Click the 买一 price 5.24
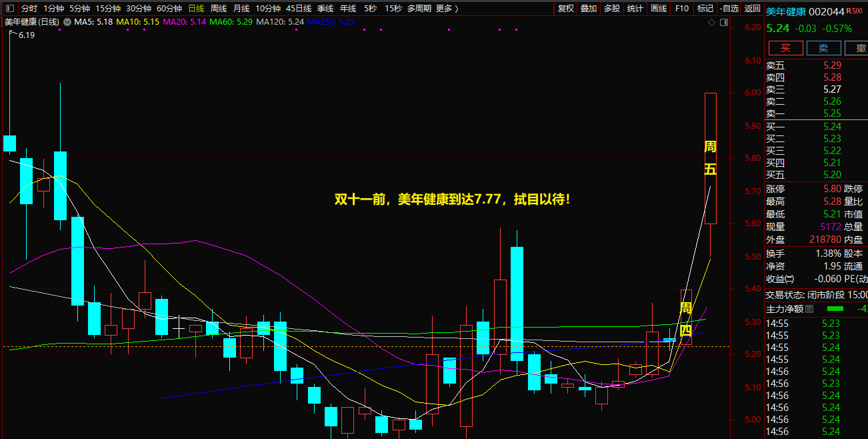Image resolution: width=868 pixels, height=439 pixels. tap(832, 127)
